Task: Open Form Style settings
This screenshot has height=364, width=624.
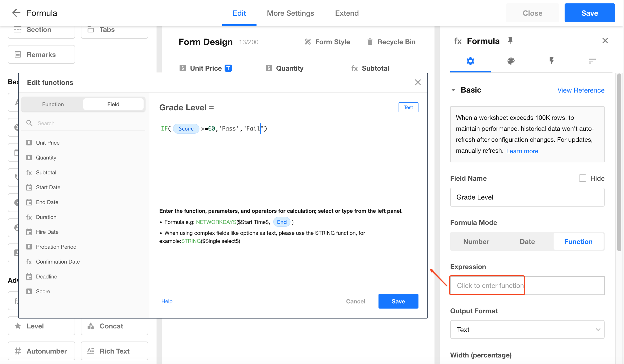Action: pyautogui.click(x=327, y=42)
